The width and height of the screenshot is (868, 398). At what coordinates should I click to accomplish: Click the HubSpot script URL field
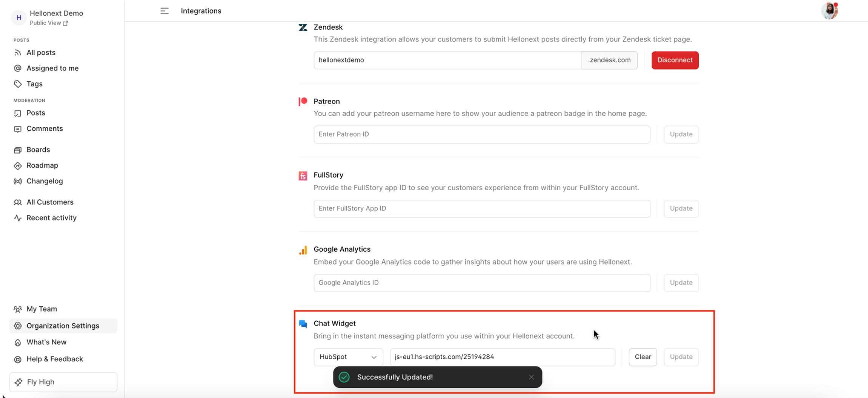pos(502,357)
